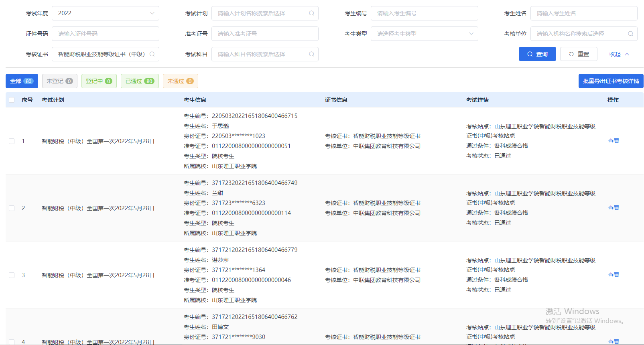Screen dimensions: 644x345
Task: Open the 考试年度 2022 dropdown
Action: tap(106, 13)
